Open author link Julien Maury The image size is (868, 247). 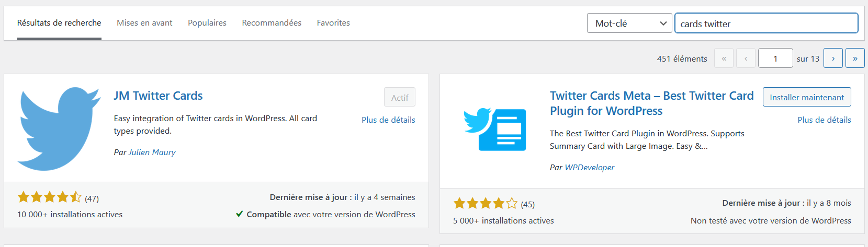click(x=152, y=152)
